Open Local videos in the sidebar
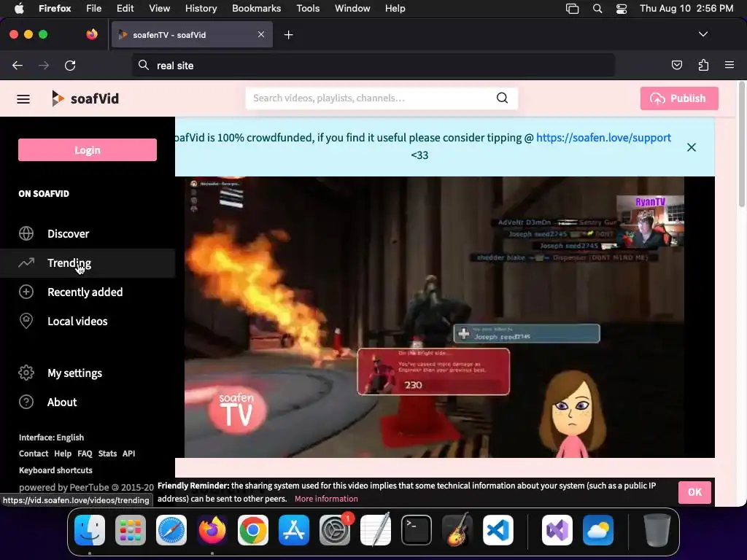Image resolution: width=747 pixels, height=560 pixels. coord(88,321)
